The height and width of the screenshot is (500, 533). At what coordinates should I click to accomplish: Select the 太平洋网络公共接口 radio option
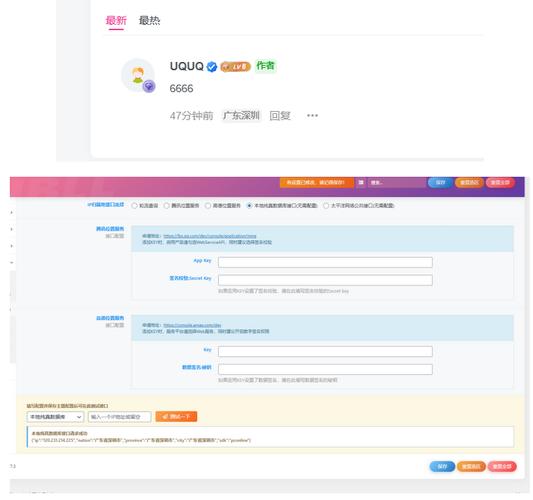(x=326, y=206)
